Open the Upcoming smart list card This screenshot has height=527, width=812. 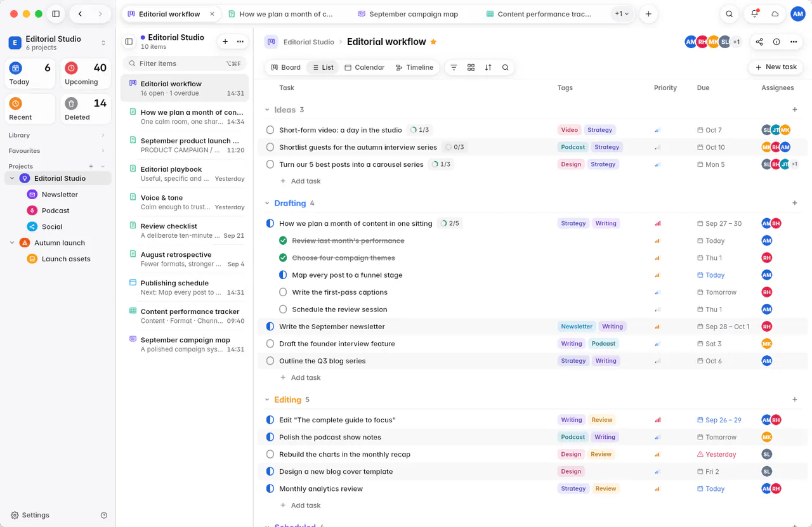(86, 74)
